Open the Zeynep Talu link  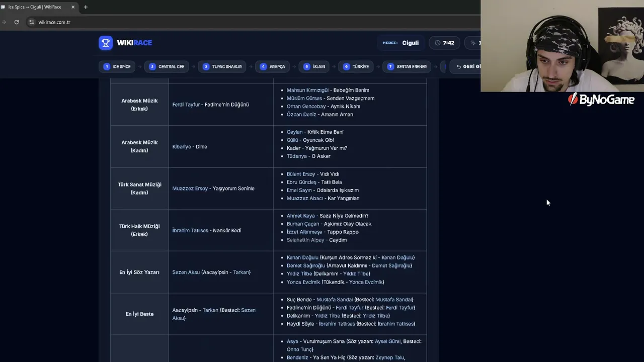coord(389,357)
